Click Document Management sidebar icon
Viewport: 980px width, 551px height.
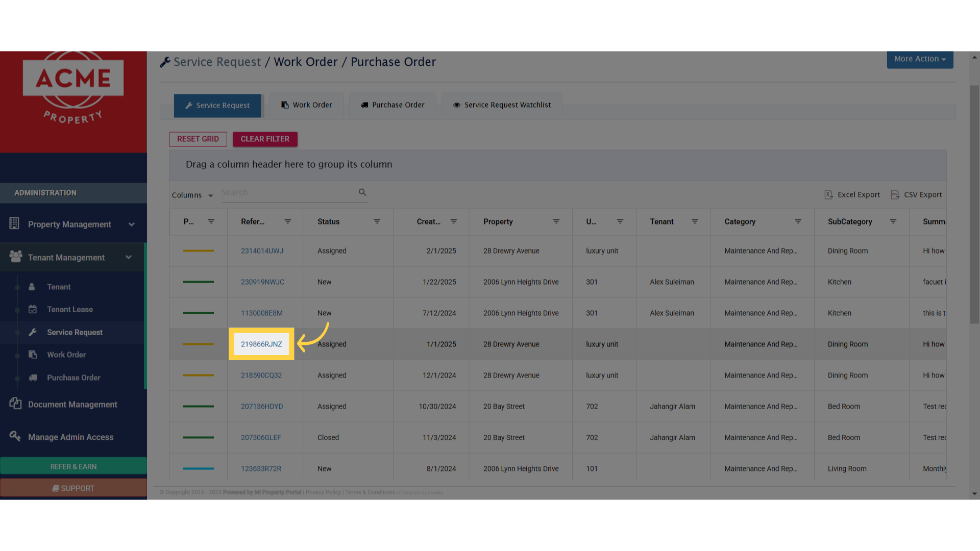point(15,404)
